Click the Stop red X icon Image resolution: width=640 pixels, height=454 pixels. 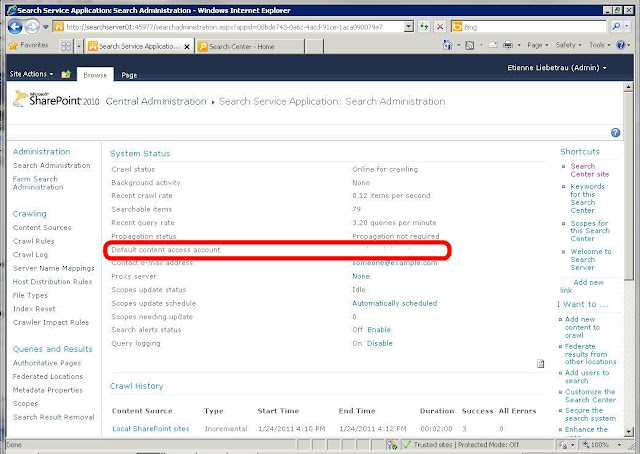(440, 27)
